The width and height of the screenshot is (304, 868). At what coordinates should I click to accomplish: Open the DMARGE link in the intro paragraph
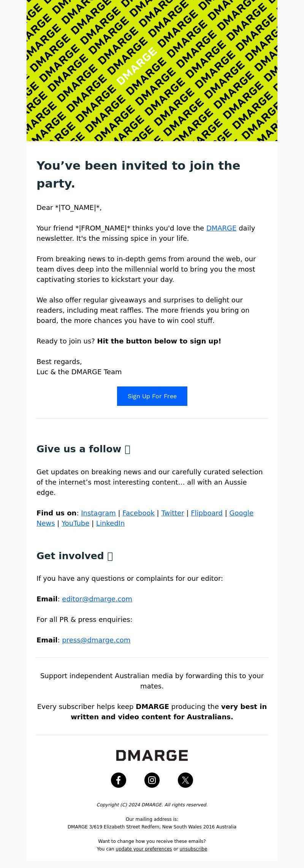(x=221, y=228)
